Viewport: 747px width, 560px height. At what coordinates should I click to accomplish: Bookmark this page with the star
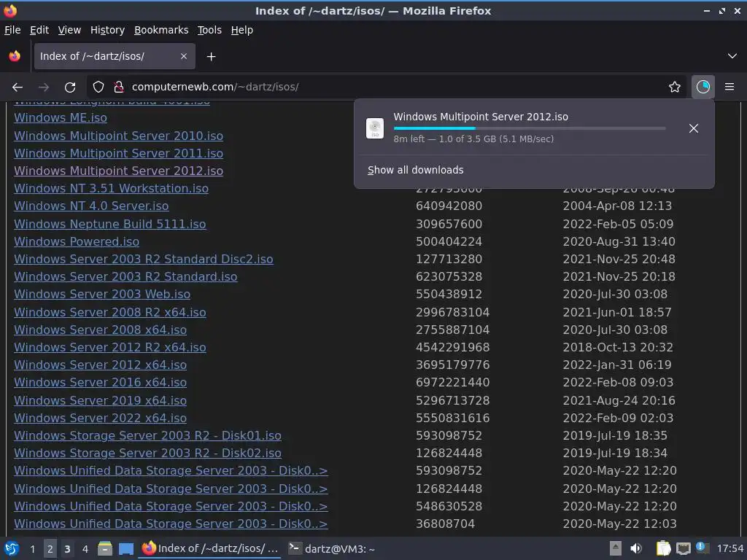[675, 87]
